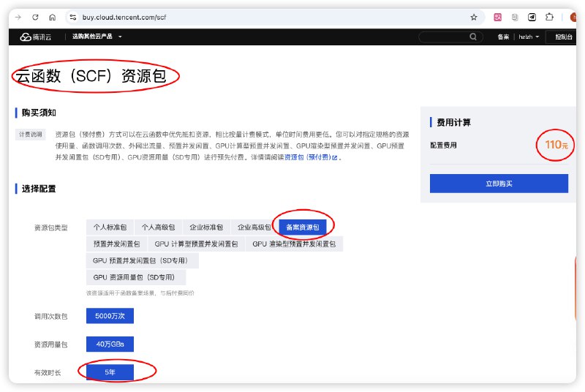Reload the page with refresh icon
Screen dimensions: 585x392
pyautogui.click(x=35, y=17)
